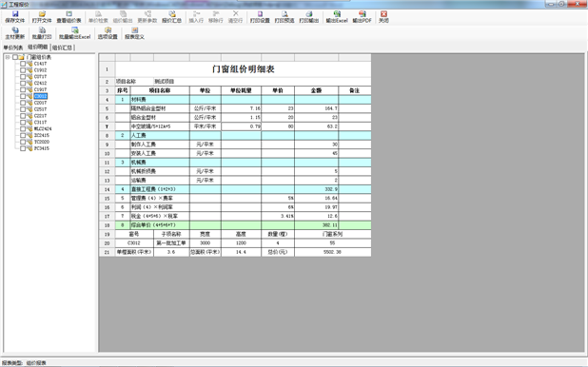Select the 隔热铝合金型材 unit price cell
This screenshot has height=367, width=588.
click(278, 108)
